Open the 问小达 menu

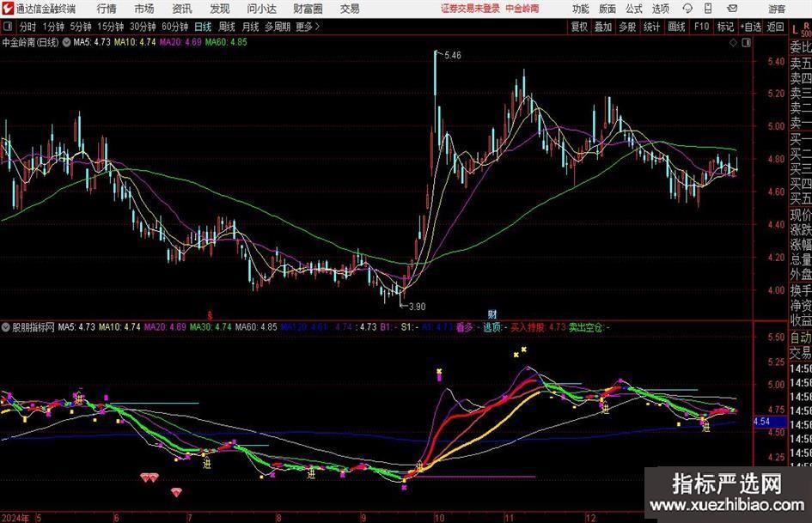pyautogui.click(x=261, y=9)
